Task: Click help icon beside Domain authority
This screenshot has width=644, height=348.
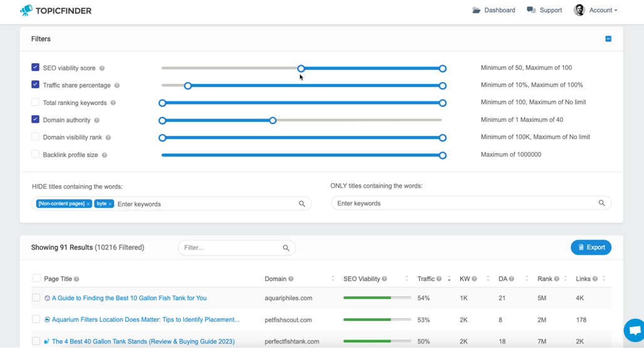Action: 96,120
